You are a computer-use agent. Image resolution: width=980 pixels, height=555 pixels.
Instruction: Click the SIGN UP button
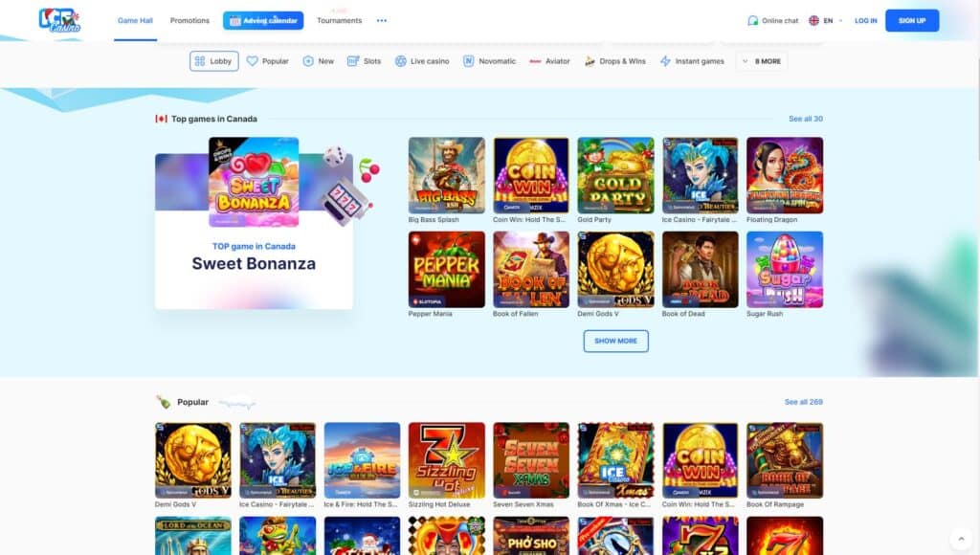pos(912,21)
